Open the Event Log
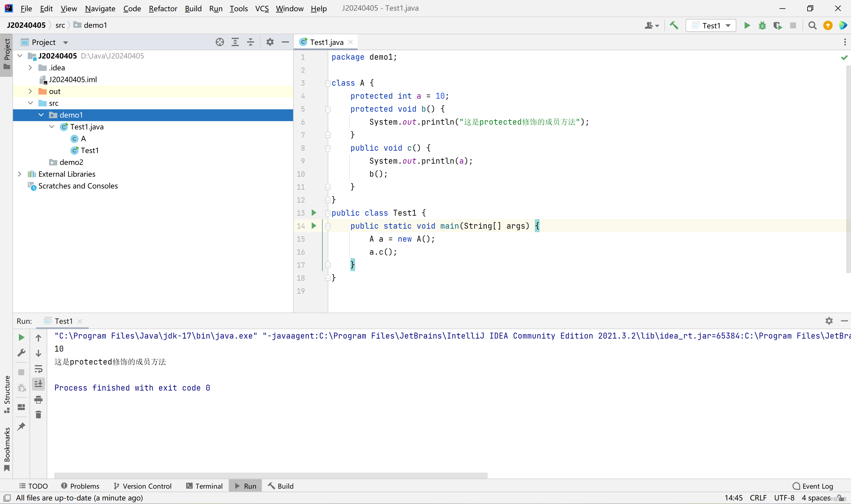The height and width of the screenshot is (504, 851). click(x=813, y=486)
